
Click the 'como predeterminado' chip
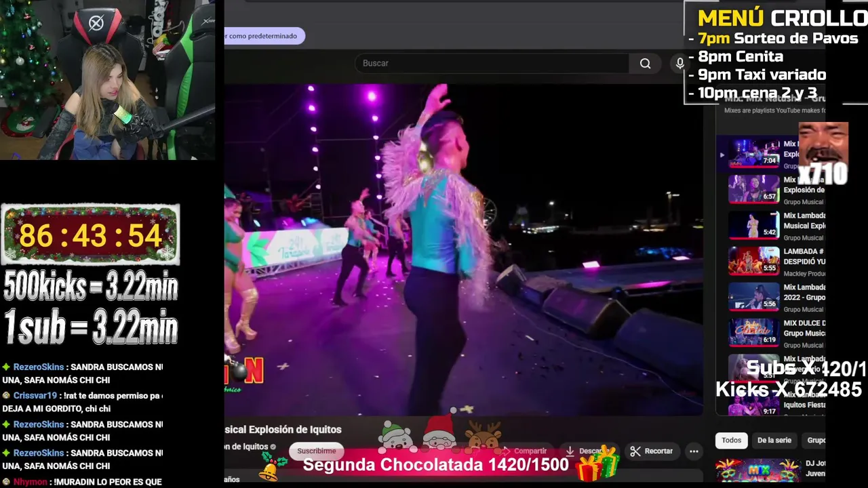point(264,36)
